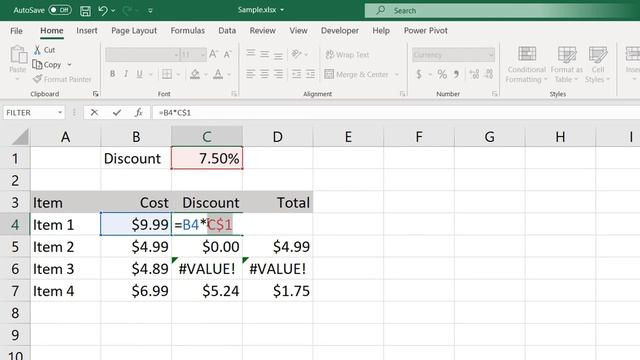Click the Percent Style icon
This screenshot has width=640, height=360.
pos(442,74)
